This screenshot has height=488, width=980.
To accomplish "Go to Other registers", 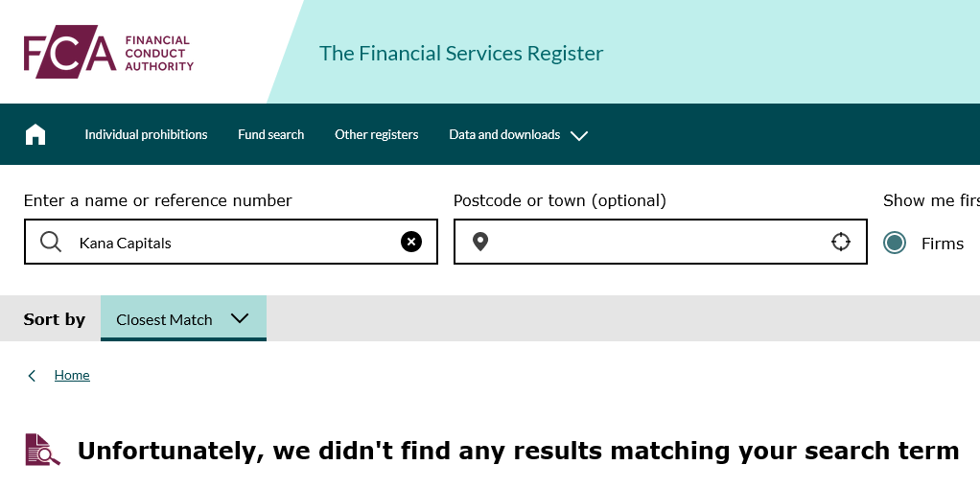I will coord(376,135).
